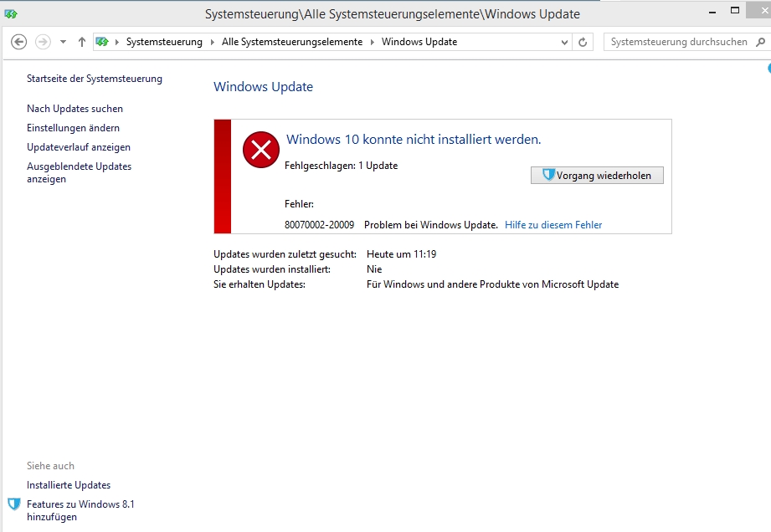Image resolution: width=771 pixels, height=532 pixels.
Task: Click the 'Heute um 11:19' text
Action: tap(401, 254)
